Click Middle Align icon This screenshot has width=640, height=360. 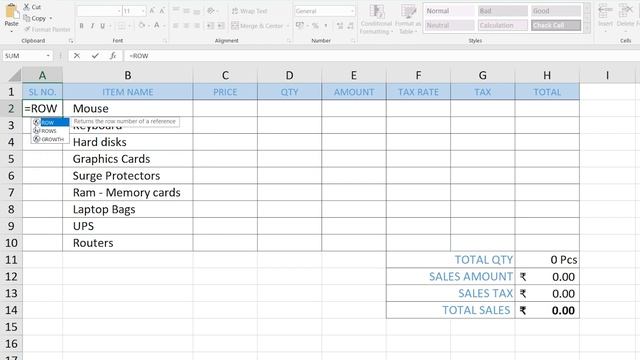click(187, 10)
